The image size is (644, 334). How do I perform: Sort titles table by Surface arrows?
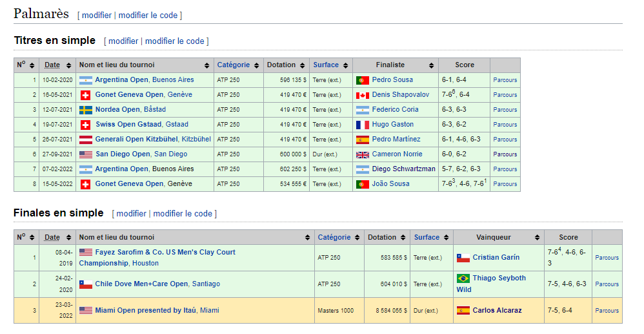point(345,65)
